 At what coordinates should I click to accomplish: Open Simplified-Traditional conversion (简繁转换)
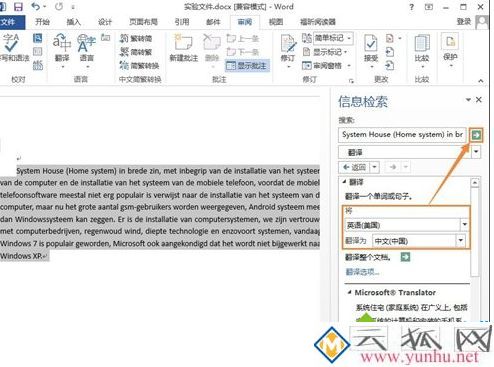point(139,65)
